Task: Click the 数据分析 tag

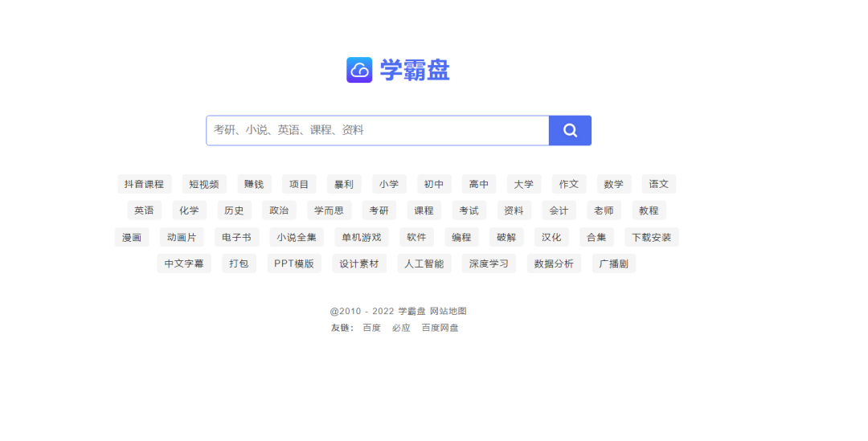Action: [x=554, y=264]
